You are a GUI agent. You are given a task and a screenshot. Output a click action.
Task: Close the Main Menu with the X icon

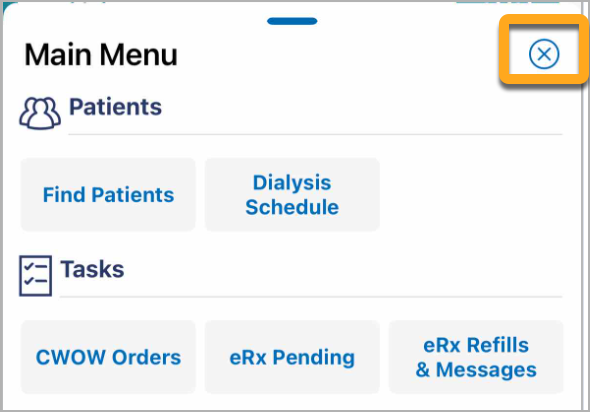coord(544,54)
